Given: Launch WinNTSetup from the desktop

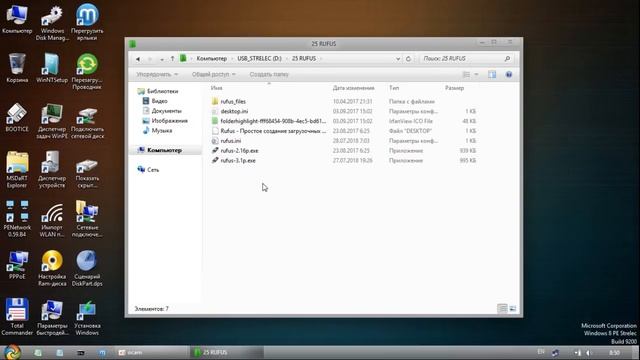Looking at the screenshot, I should [x=52, y=68].
